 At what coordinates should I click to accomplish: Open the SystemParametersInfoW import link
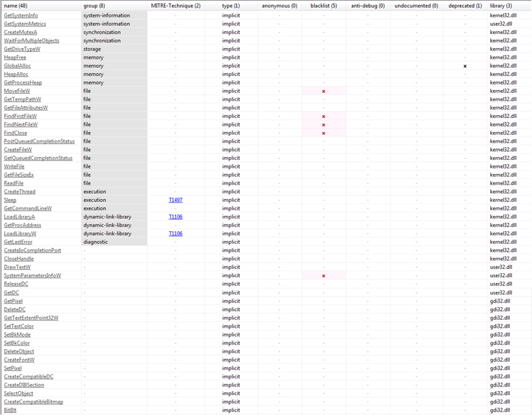33,276
